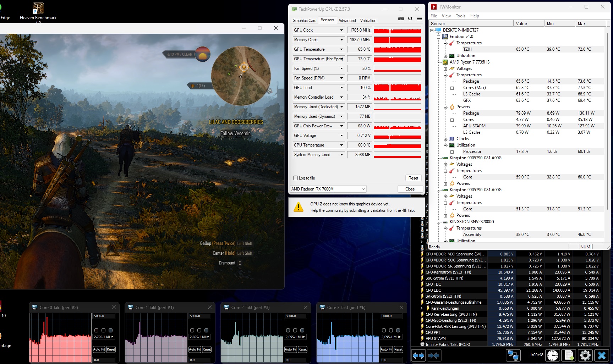
Task: Click the lightning icon beside CPU PPT
Action: [x=422, y=332]
